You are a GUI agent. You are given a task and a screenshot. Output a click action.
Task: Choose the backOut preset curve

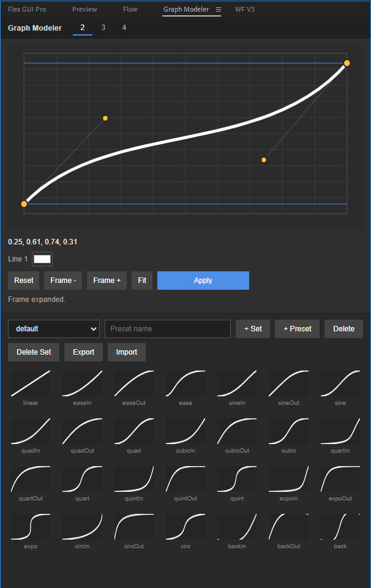289,527
